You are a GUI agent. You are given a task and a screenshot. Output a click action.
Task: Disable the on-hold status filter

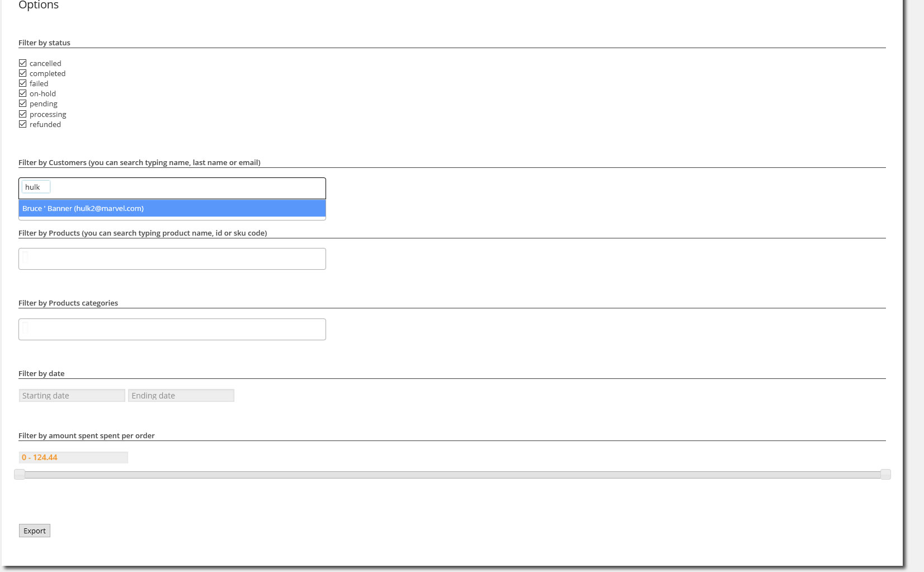coord(23,93)
